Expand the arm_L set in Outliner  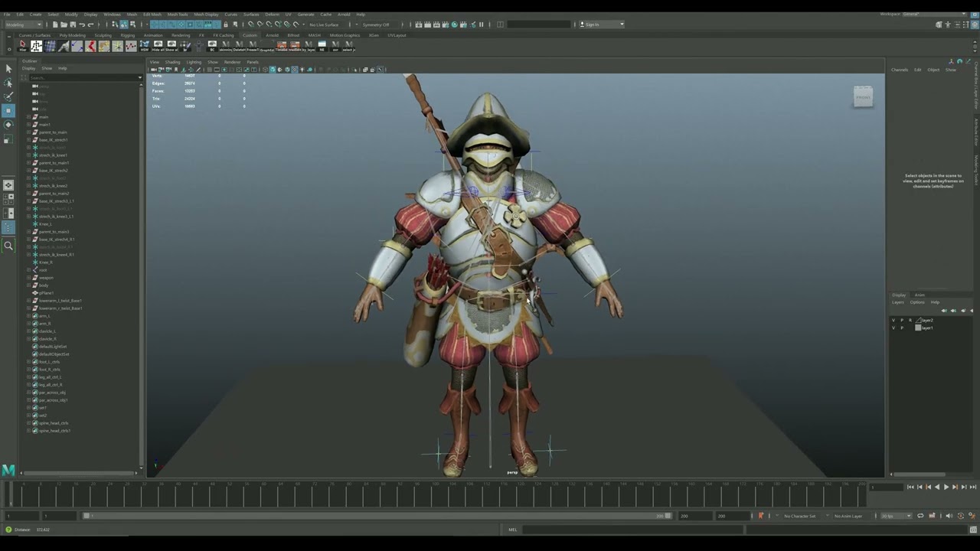[x=28, y=315]
